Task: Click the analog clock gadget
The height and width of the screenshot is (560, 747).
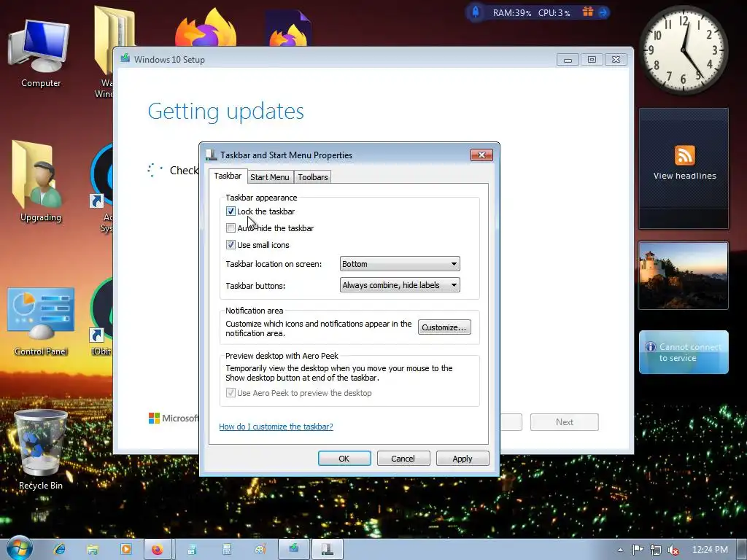Action: 684,50
